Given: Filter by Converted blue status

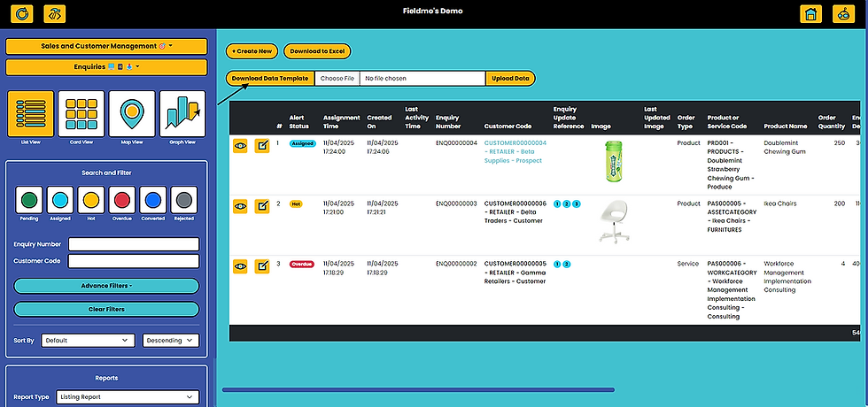Looking at the screenshot, I should (153, 200).
